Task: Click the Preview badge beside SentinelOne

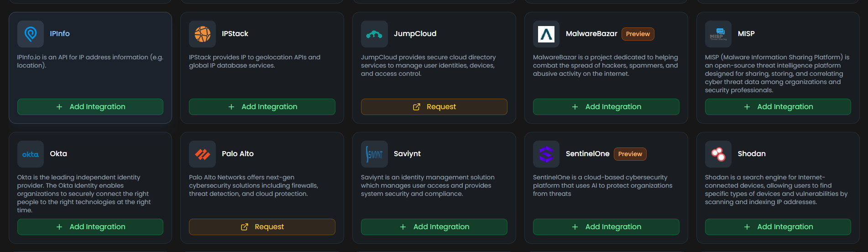Action: point(630,154)
